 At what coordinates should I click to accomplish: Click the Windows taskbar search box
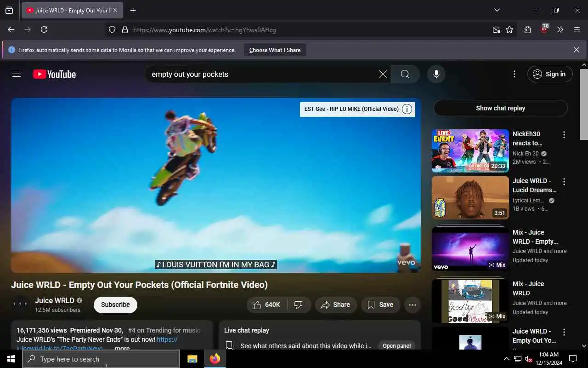click(101, 359)
